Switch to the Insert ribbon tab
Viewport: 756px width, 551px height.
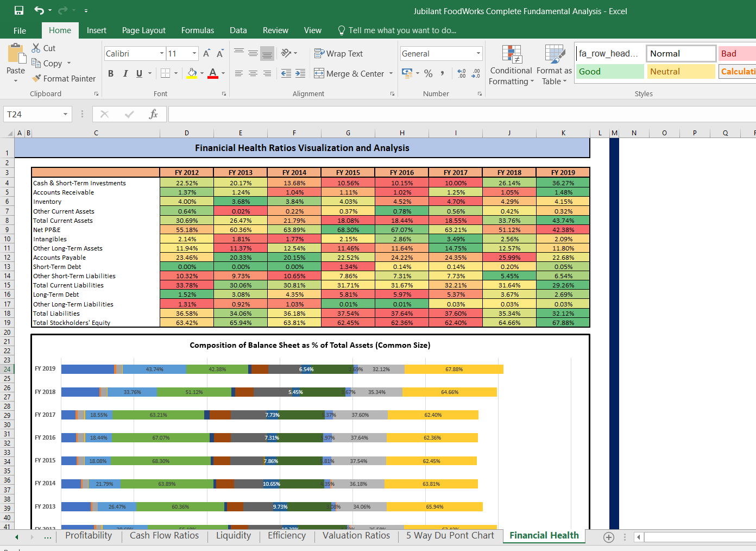[97, 30]
